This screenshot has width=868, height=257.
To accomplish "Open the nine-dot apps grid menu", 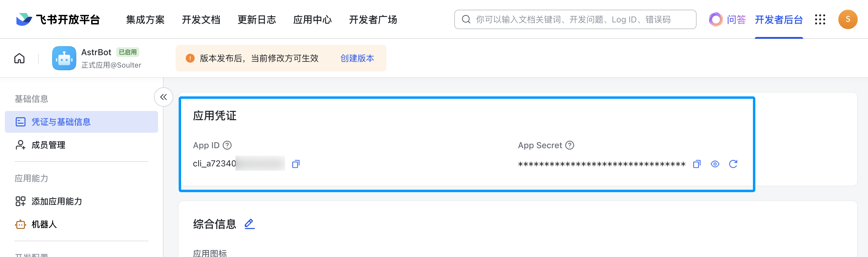I will tap(820, 20).
